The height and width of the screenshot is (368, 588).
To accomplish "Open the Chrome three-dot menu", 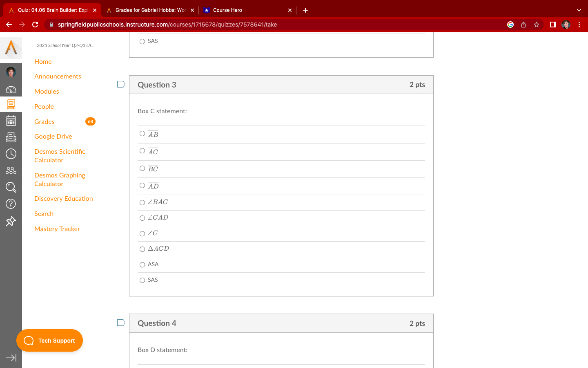I will pos(579,25).
